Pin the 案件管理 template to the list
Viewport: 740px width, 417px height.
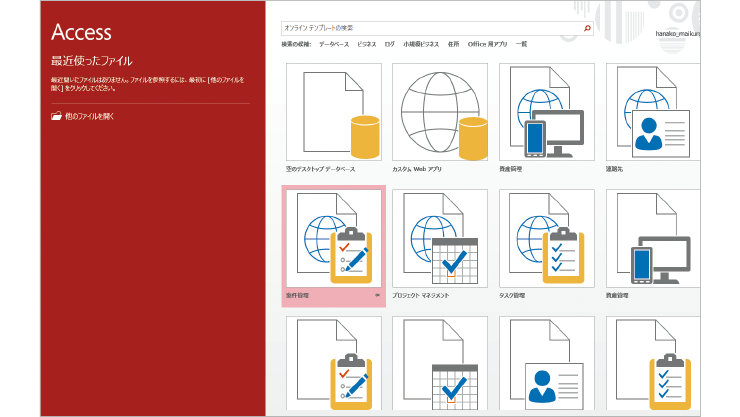[377, 295]
